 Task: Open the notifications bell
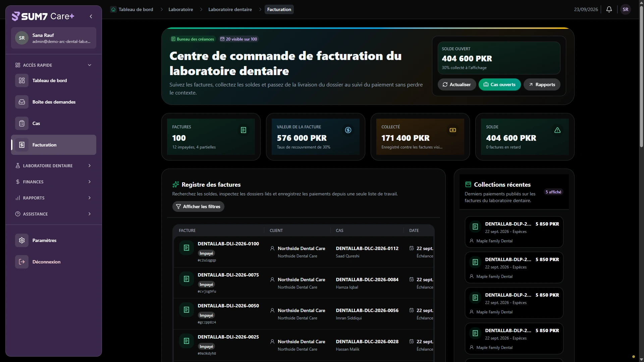[x=609, y=9]
